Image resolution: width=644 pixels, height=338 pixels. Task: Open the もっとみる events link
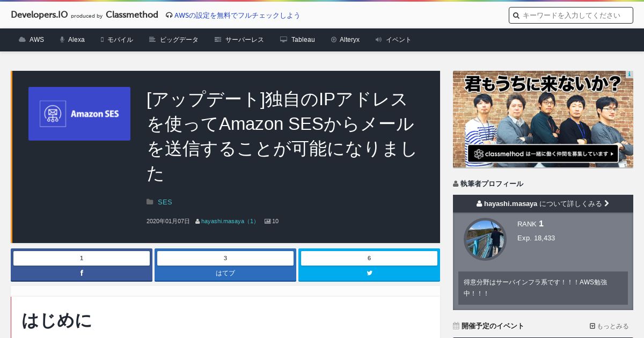click(x=609, y=326)
